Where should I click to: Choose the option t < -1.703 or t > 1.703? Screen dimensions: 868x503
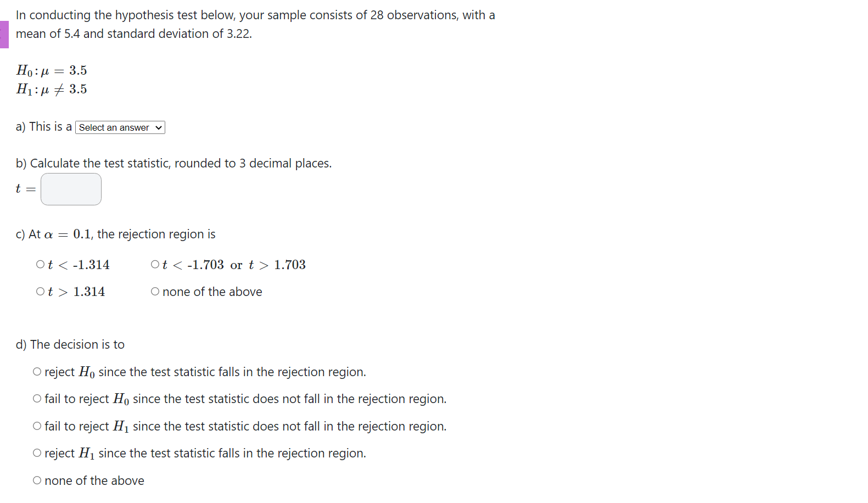pyautogui.click(x=155, y=264)
